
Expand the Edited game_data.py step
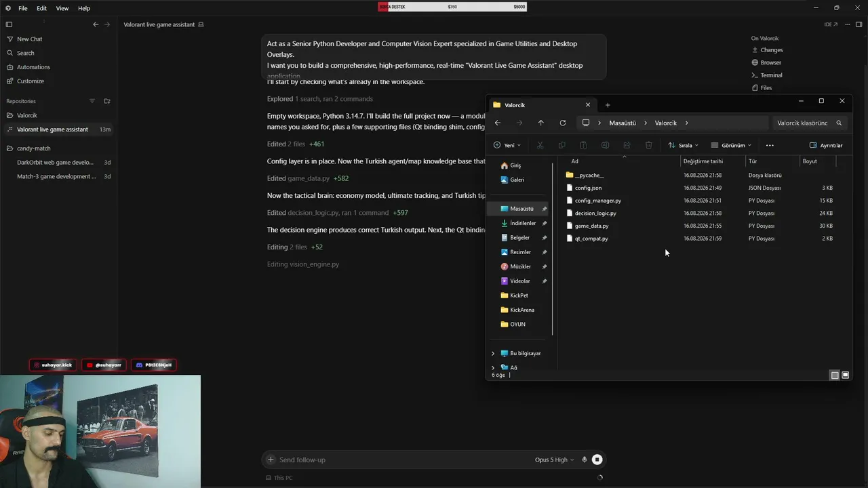click(x=308, y=178)
